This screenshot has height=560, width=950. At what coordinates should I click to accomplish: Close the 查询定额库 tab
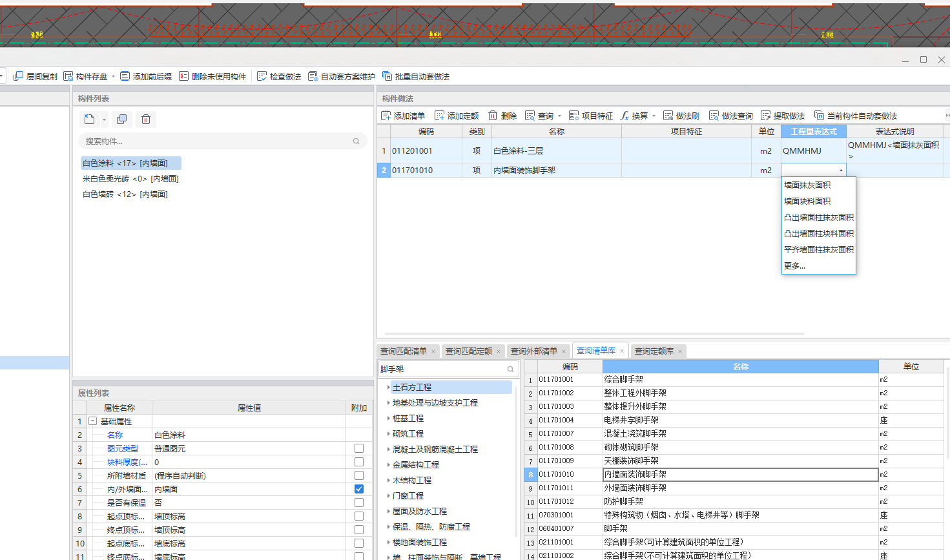(680, 351)
